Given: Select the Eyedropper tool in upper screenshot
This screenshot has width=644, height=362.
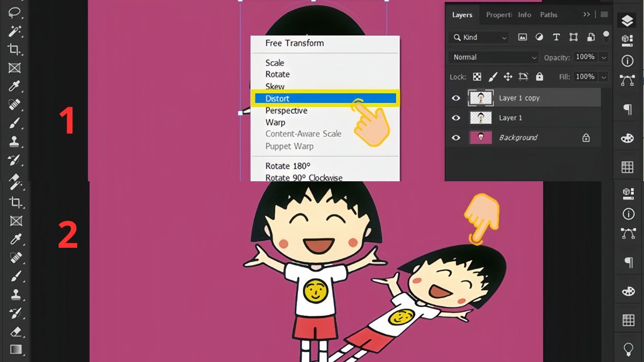Looking at the screenshot, I should (14, 86).
